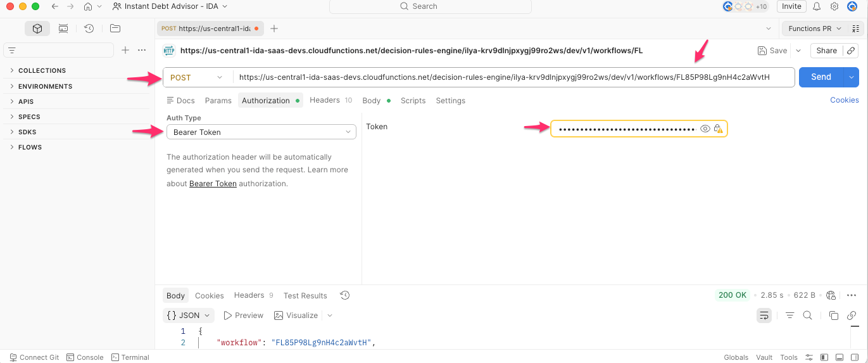The width and height of the screenshot is (868, 363).
Task: Open the JSON format dropdown
Action: (189, 315)
